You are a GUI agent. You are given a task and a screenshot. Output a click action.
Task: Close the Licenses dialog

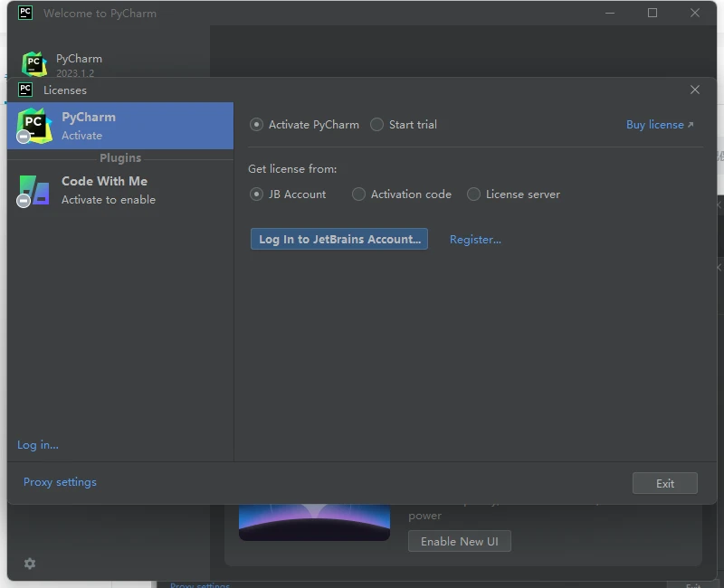point(695,90)
